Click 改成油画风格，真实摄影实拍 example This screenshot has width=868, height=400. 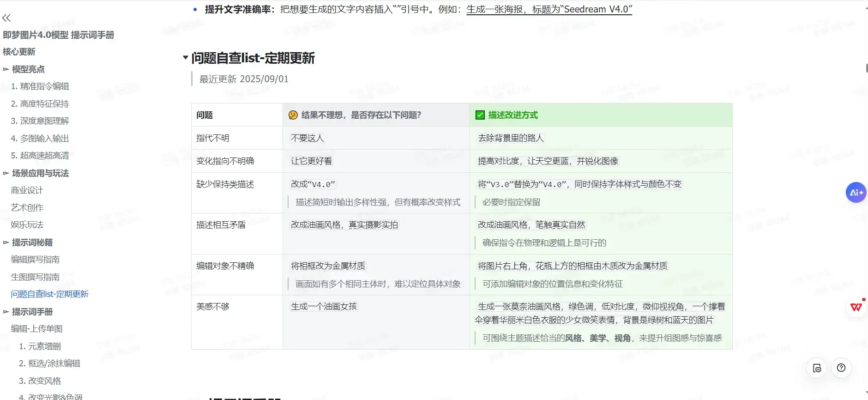tap(344, 225)
